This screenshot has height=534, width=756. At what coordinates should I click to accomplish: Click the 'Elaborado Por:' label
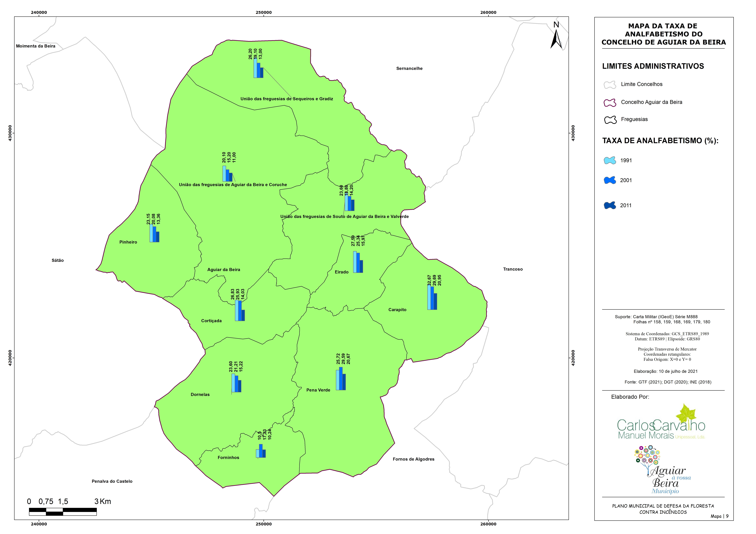click(630, 397)
